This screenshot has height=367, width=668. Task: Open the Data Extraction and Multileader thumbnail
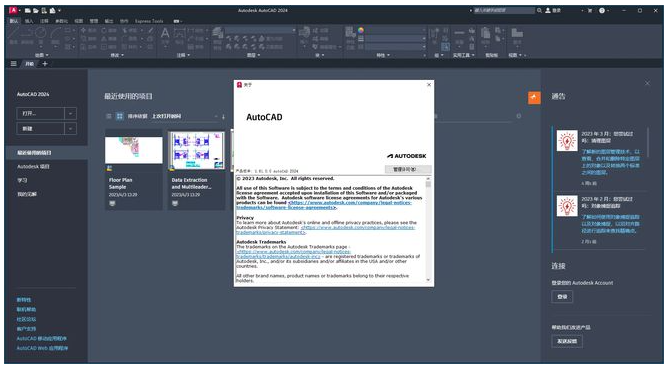(x=196, y=150)
